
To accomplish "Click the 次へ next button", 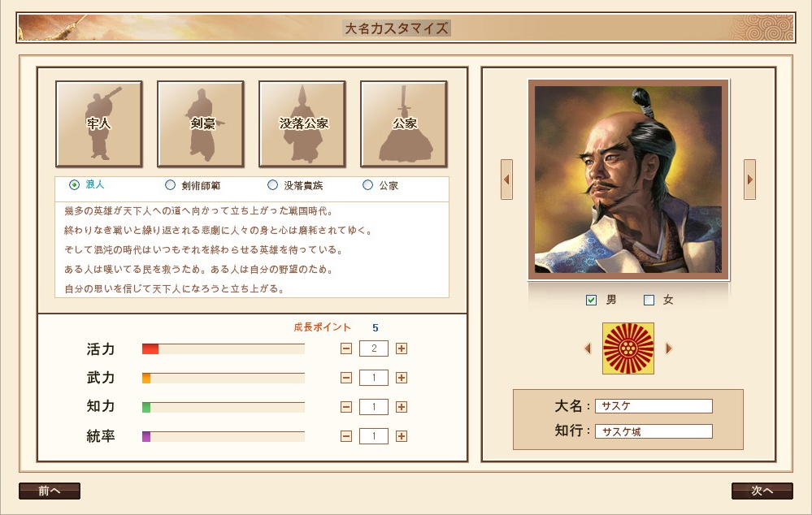I will pyautogui.click(x=762, y=491).
